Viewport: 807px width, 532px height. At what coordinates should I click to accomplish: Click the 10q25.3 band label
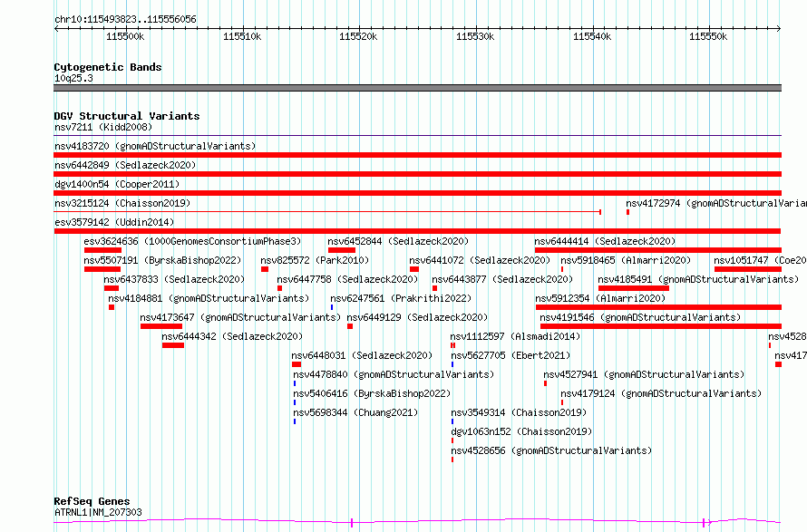pos(73,78)
